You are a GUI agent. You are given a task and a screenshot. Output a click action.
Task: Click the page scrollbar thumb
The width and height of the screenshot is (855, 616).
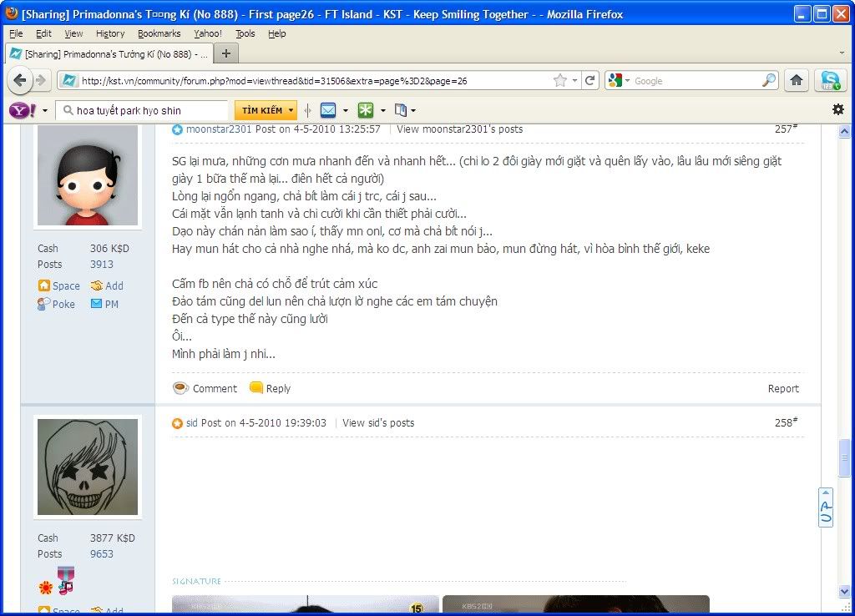[845, 458]
